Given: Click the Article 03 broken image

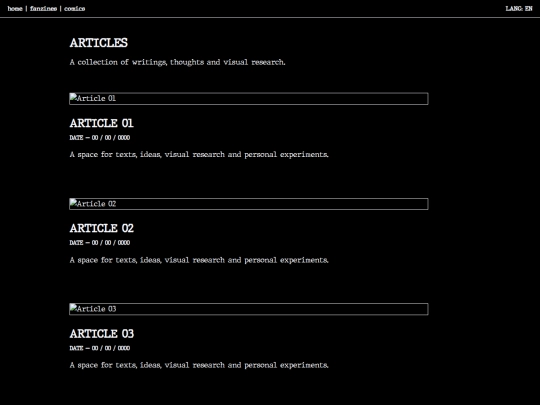Looking at the screenshot, I should (x=249, y=309).
